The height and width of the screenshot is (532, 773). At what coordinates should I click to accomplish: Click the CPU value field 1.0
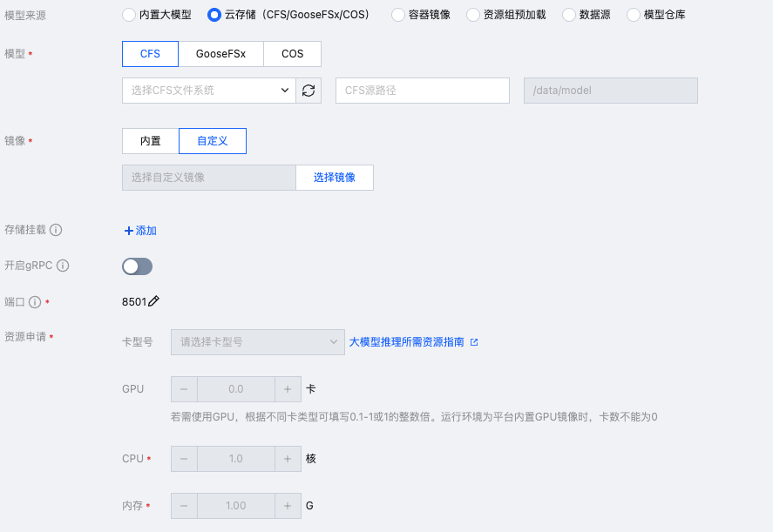[x=236, y=459]
